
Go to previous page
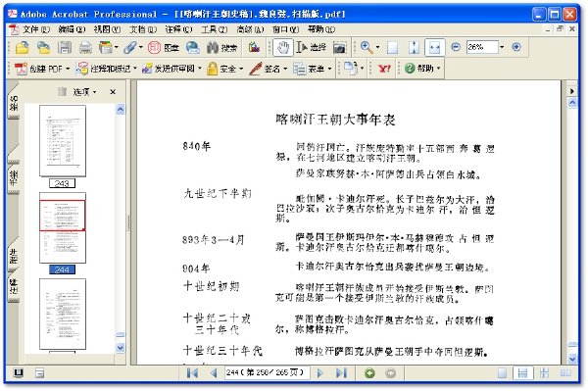214,372
